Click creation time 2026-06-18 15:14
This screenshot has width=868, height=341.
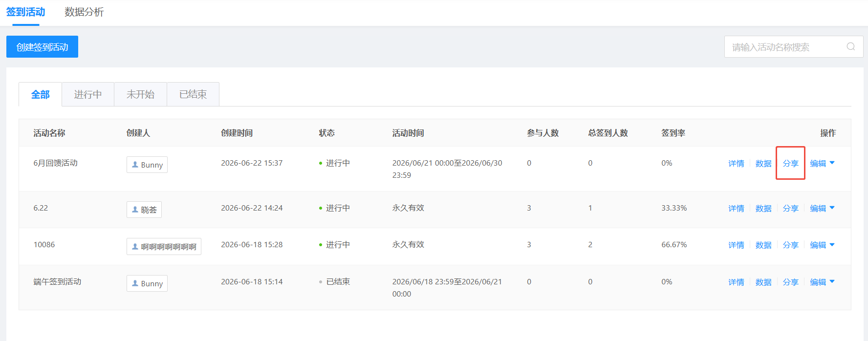(x=252, y=281)
